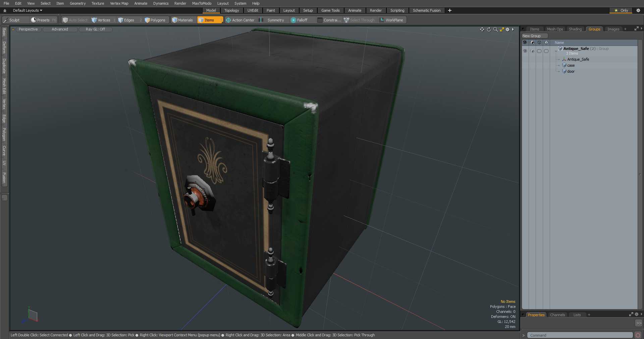Open Advanced shading style dropdown
This screenshot has height=339, width=644.
[x=60, y=29]
